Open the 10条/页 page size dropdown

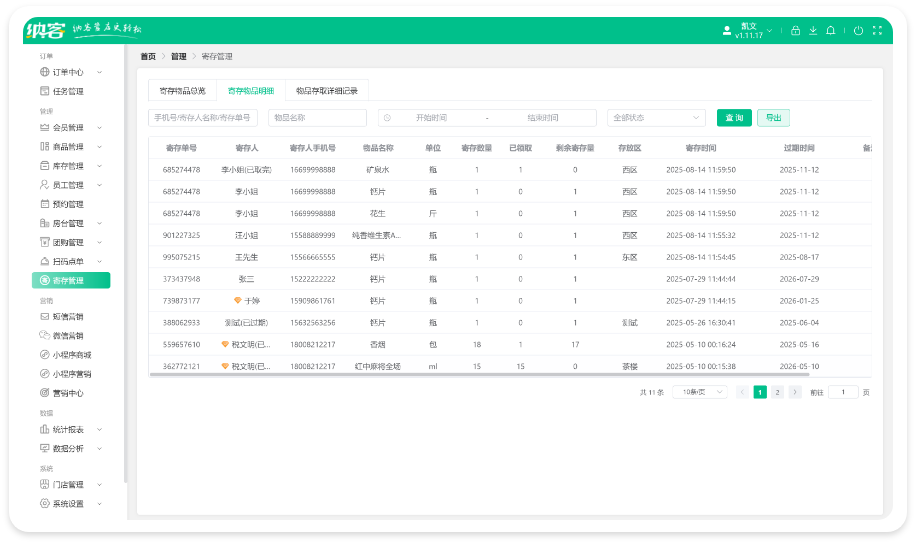[x=699, y=393]
